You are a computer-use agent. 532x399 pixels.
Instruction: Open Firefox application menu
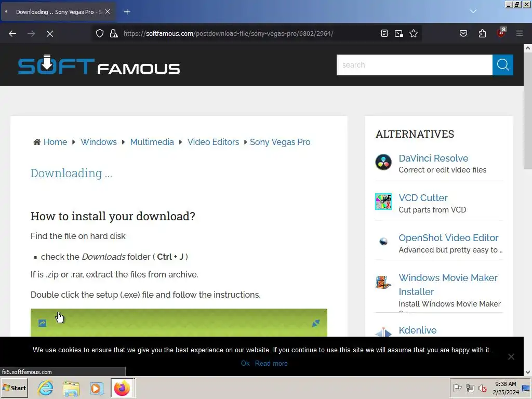tap(520, 33)
